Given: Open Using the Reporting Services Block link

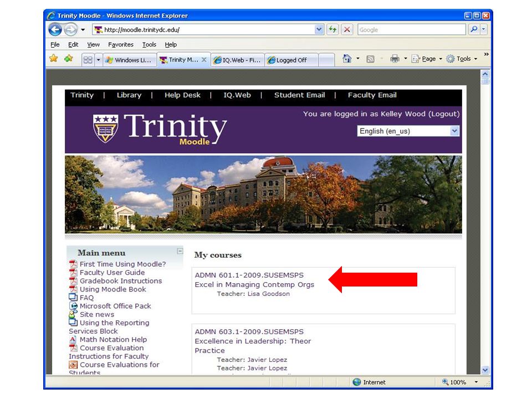Looking at the screenshot, I should [109, 327].
